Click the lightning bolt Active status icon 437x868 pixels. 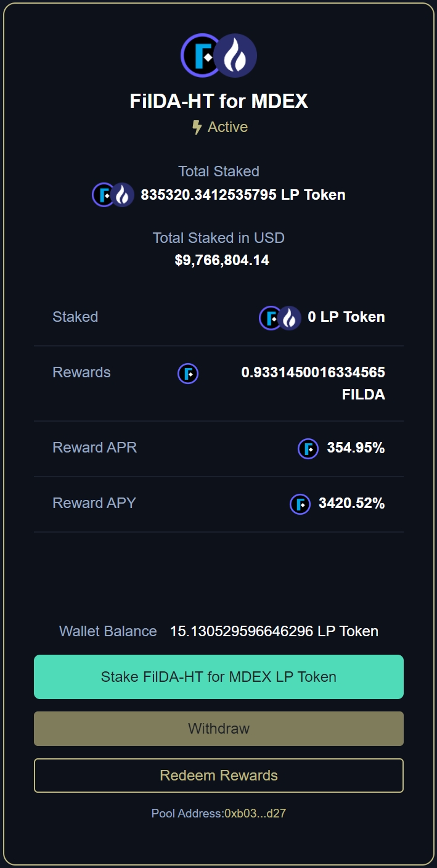[197, 128]
